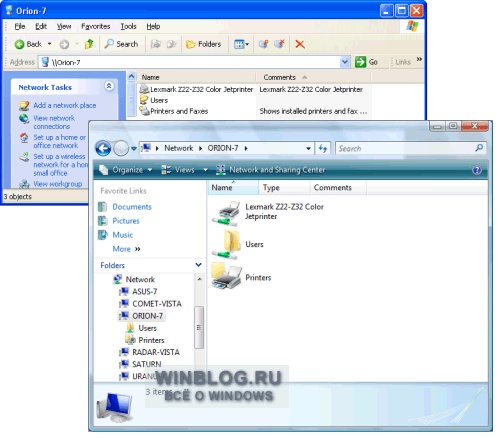
Task: Click the Vista Refresh button
Action: [x=323, y=148]
